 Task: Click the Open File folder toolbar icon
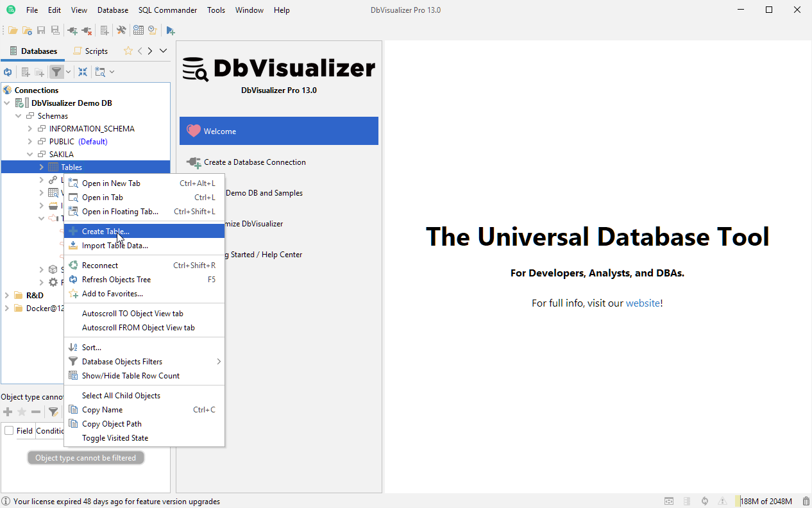13,30
